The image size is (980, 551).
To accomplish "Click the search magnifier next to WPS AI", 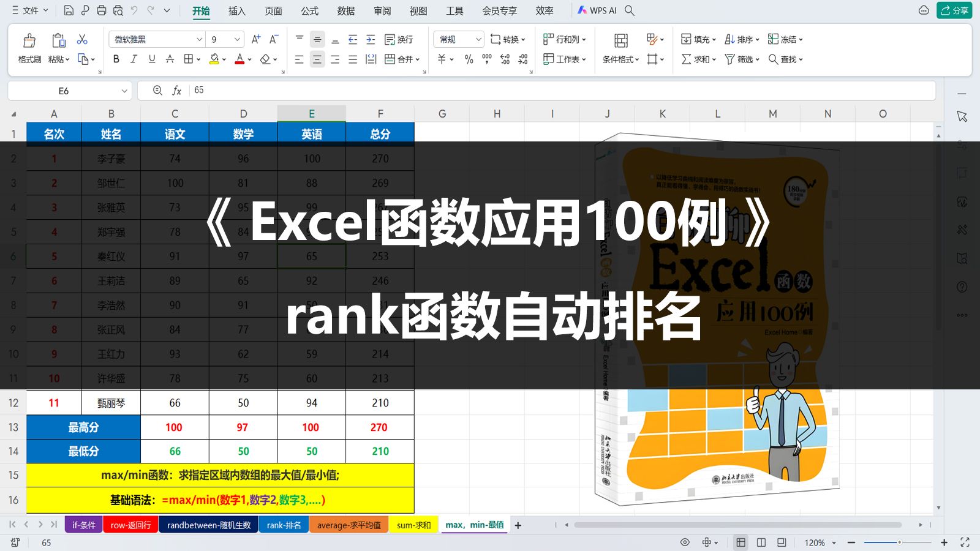I will click(630, 10).
